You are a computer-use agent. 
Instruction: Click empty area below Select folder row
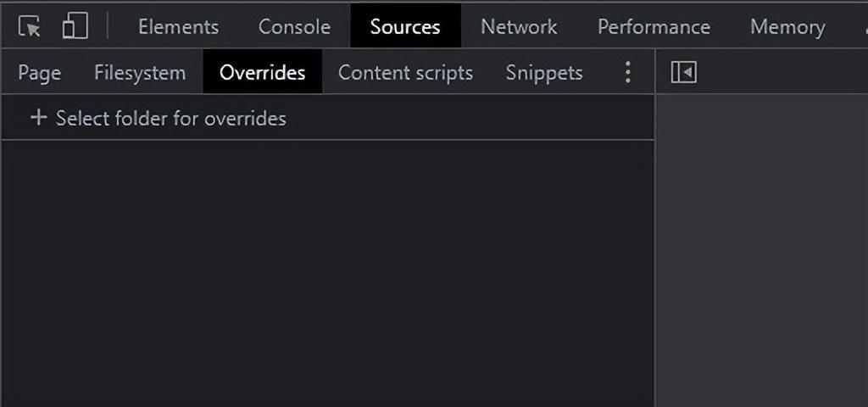(x=328, y=271)
